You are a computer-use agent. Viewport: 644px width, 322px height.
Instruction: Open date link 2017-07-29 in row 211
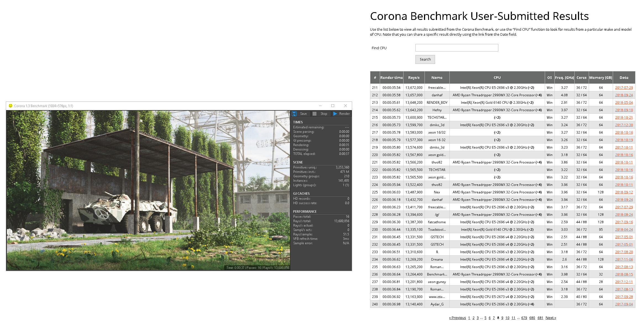click(x=624, y=87)
